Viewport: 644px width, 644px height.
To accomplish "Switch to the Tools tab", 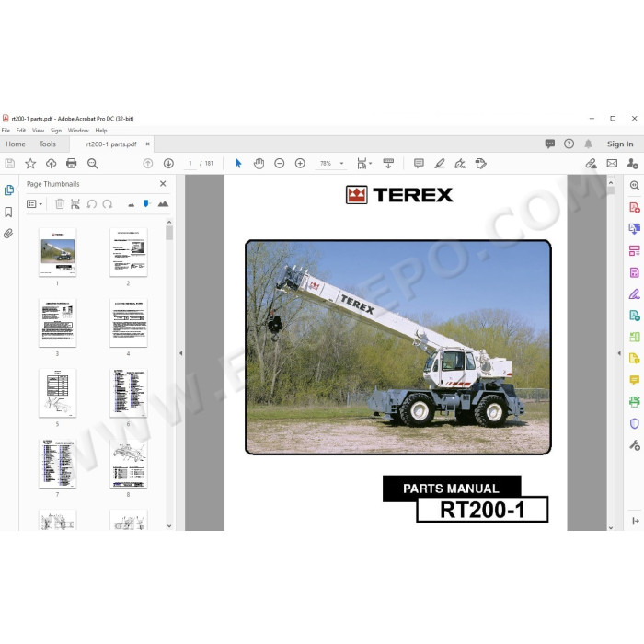I will click(48, 144).
